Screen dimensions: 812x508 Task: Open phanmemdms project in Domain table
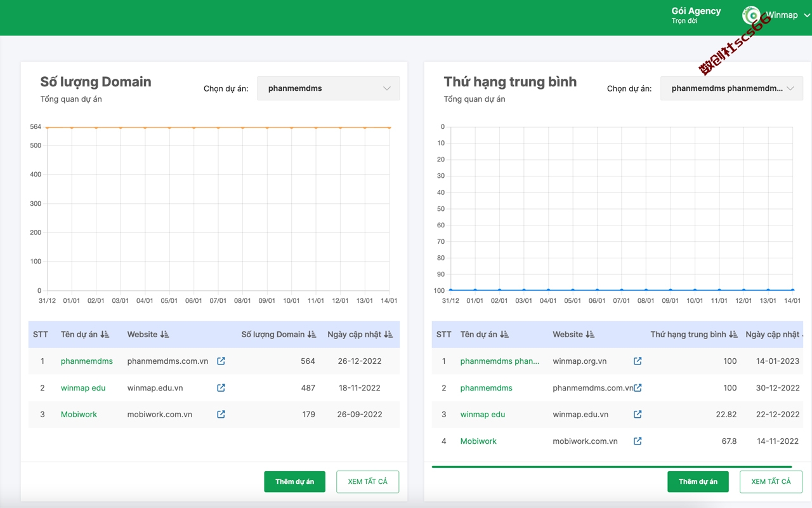(87, 361)
